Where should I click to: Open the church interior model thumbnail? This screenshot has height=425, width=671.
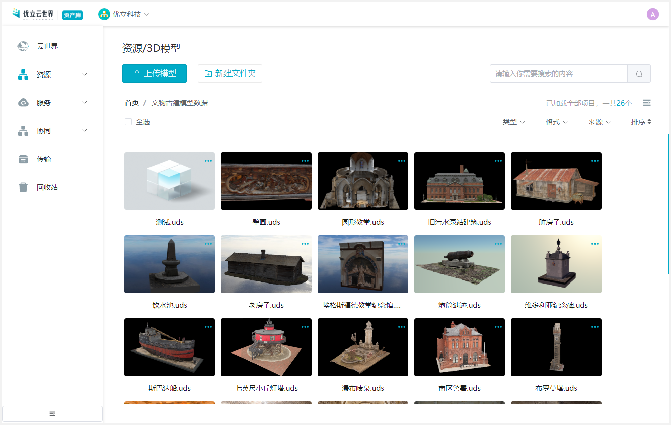[x=363, y=181]
